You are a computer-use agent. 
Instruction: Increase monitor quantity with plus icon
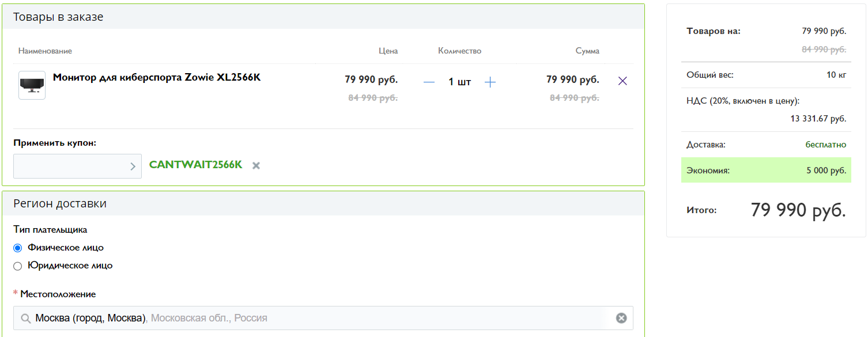click(490, 82)
